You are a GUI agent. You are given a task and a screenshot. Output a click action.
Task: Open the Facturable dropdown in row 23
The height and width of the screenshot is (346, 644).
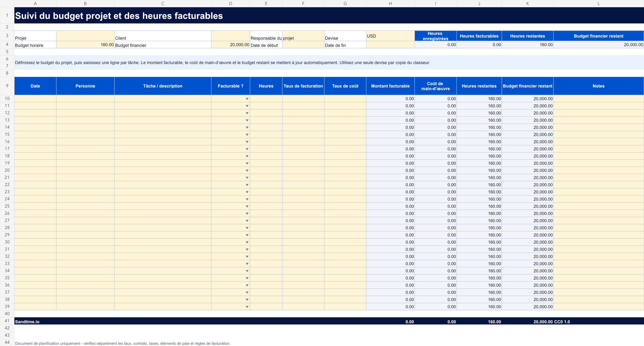point(247,192)
